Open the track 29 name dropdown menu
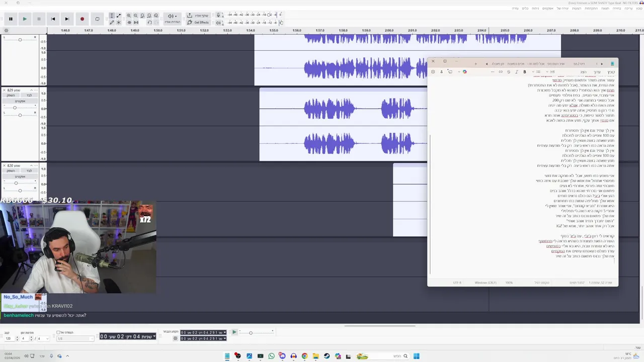 click(x=36, y=90)
